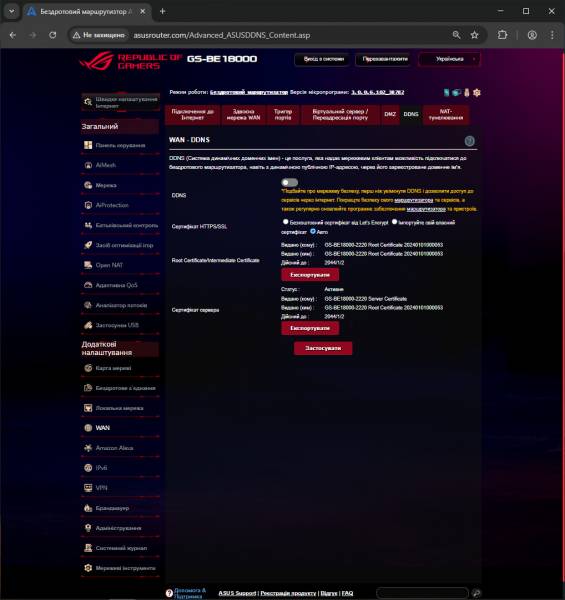Click the help question mark beside WAN - DDNS
The height and width of the screenshot is (600, 565).
coord(469,141)
